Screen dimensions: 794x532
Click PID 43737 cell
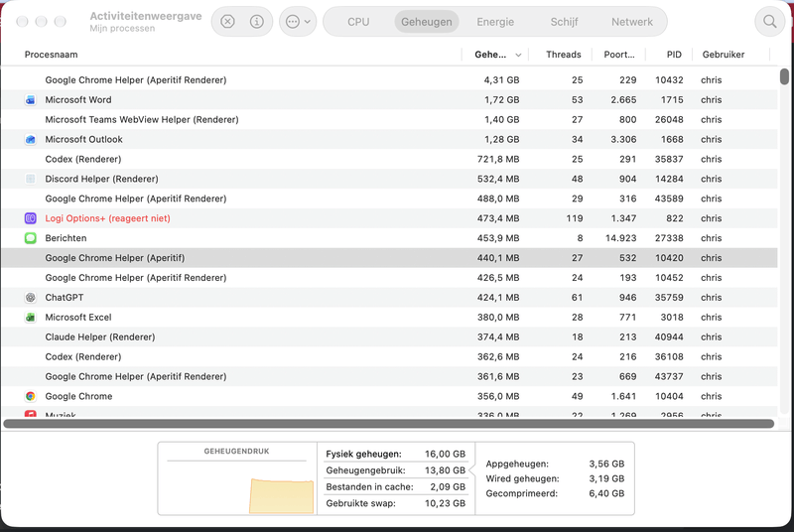pos(669,376)
